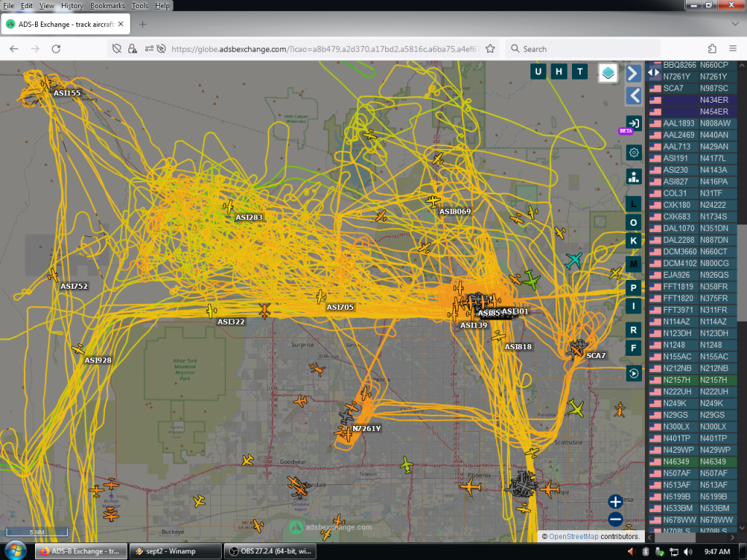Switch to OBS in the taskbar
The height and width of the screenshot is (560, 747).
[270, 551]
